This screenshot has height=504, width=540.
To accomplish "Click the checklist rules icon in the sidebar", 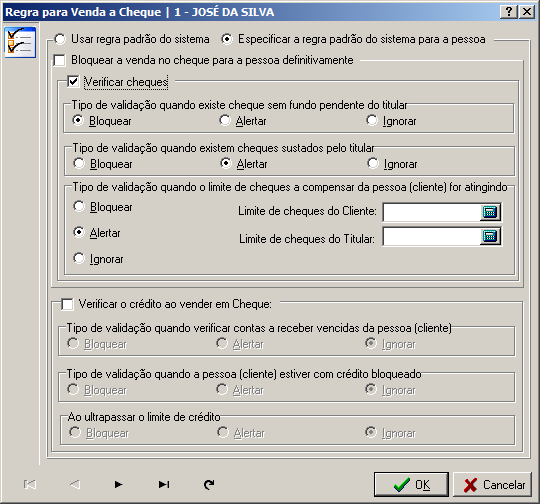I will tap(20, 43).
